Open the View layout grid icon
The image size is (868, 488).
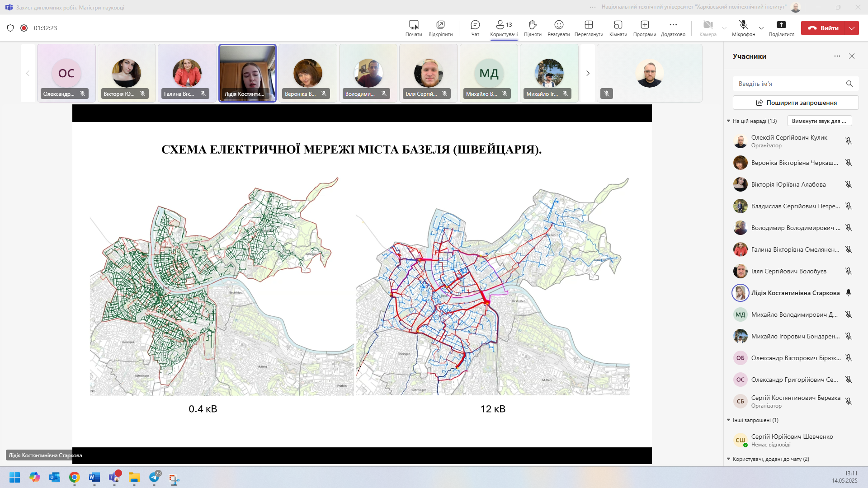589,25
